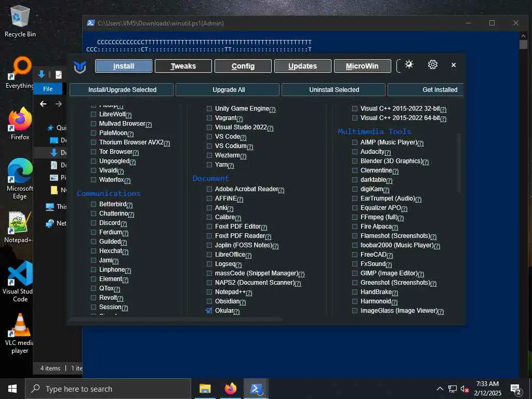Click the PowerShell window scrollbar thumb
The image size is (532, 399).
(x=523, y=45)
